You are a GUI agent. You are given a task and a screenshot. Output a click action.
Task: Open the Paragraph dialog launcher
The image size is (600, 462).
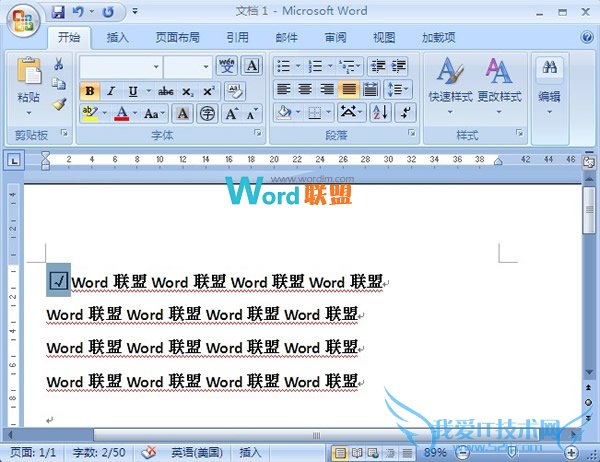pos(411,133)
